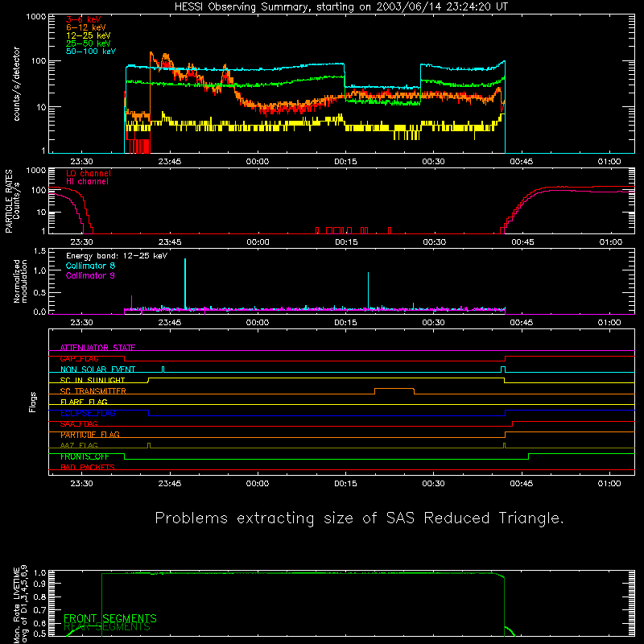Click the 6-12 keV peak near 23:42
This screenshot has width=644, height=644.
[151, 53]
